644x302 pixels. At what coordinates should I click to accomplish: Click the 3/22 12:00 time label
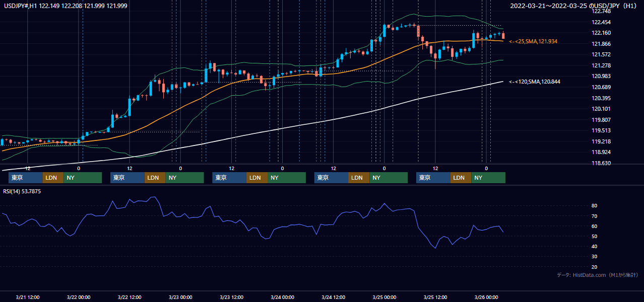[130, 297]
